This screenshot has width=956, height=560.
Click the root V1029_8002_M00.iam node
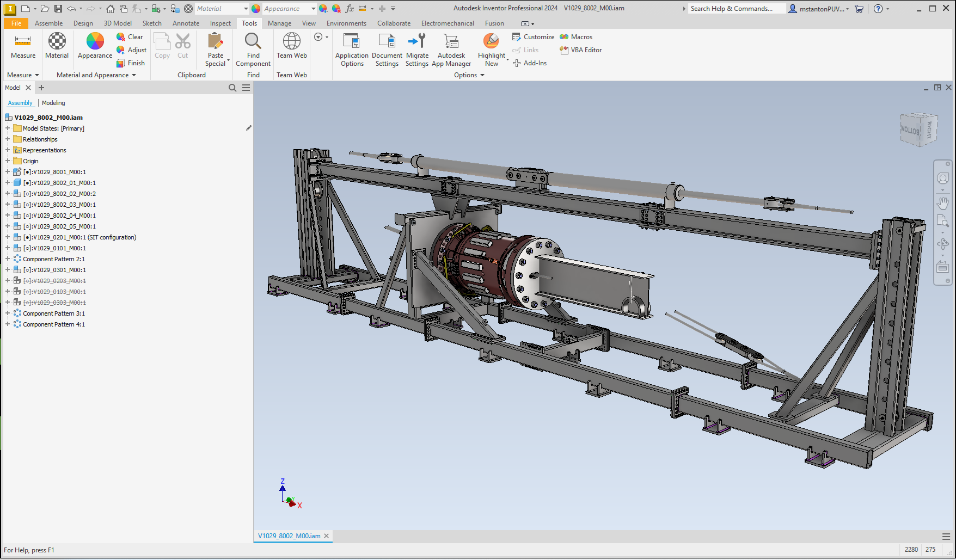[x=48, y=118]
